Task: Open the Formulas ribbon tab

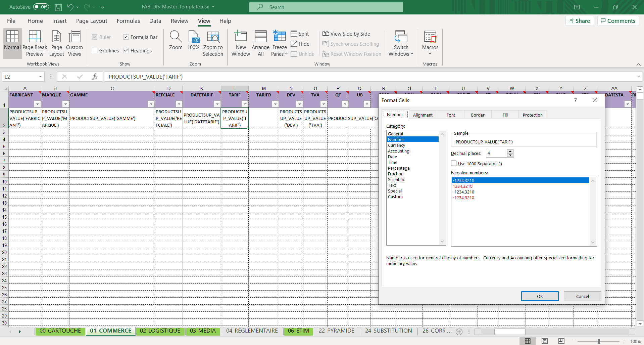Action: click(128, 21)
